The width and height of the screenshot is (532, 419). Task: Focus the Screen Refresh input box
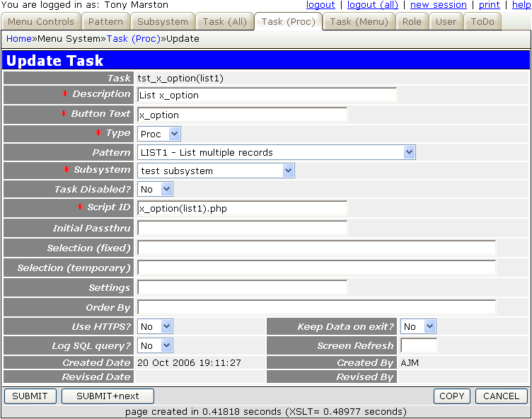click(418, 345)
